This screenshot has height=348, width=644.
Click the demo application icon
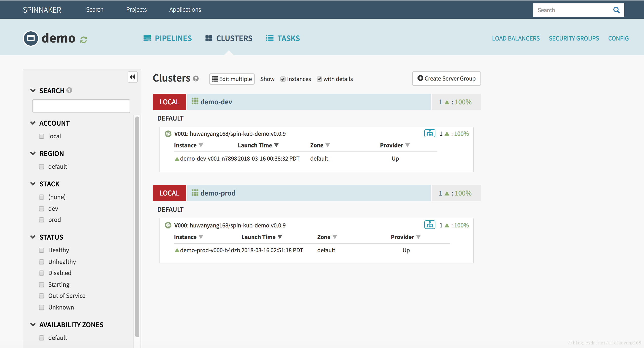coord(31,38)
